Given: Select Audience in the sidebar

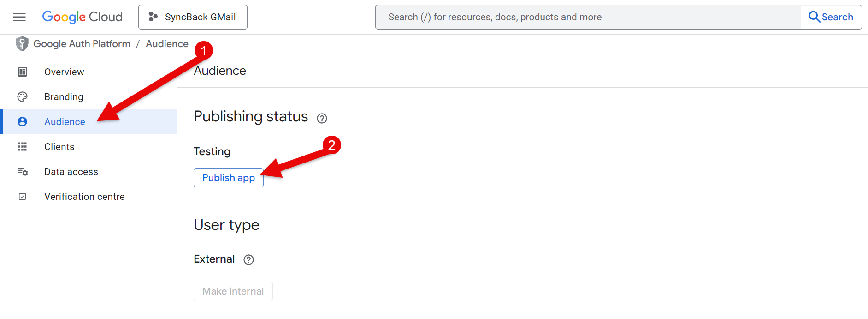Looking at the screenshot, I should pyautogui.click(x=65, y=122).
